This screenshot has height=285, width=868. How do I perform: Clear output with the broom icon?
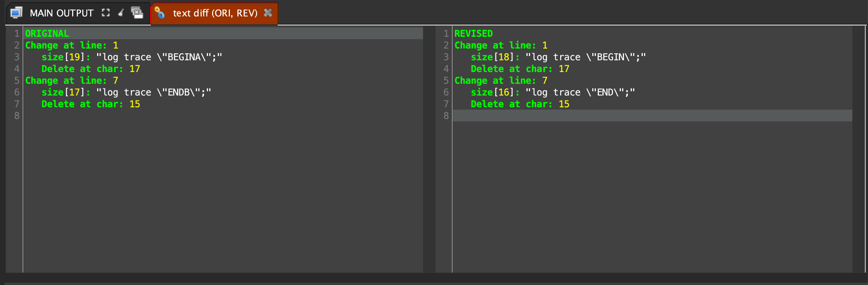[x=121, y=13]
